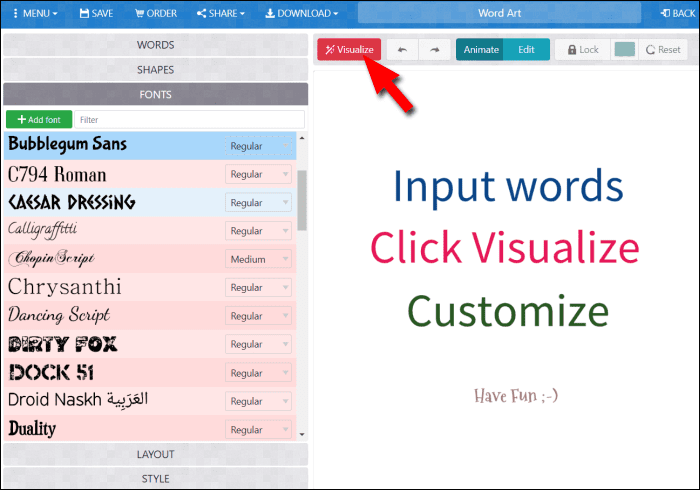Save the word art
Screen dimensions: 700x490
[x=95, y=13]
